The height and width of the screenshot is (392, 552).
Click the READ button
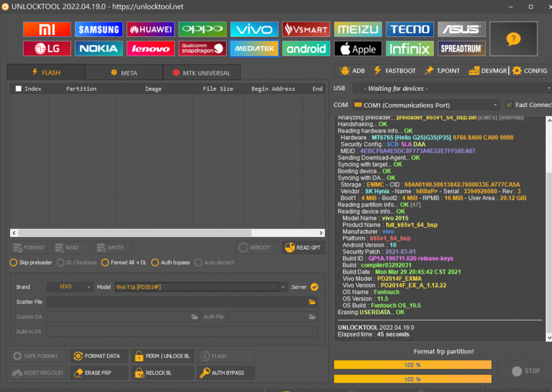(x=71, y=248)
